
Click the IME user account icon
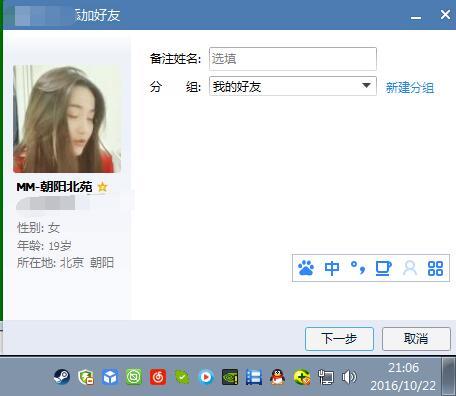tap(410, 268)
